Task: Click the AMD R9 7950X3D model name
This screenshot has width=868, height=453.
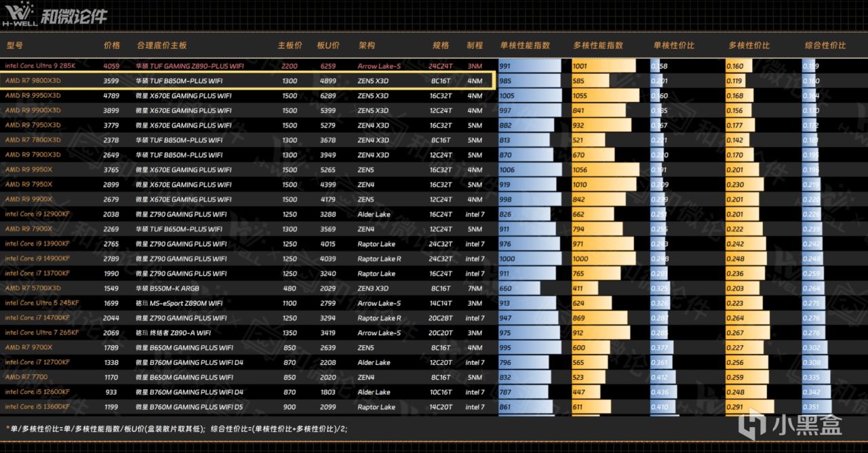Action: coord(33,125)
